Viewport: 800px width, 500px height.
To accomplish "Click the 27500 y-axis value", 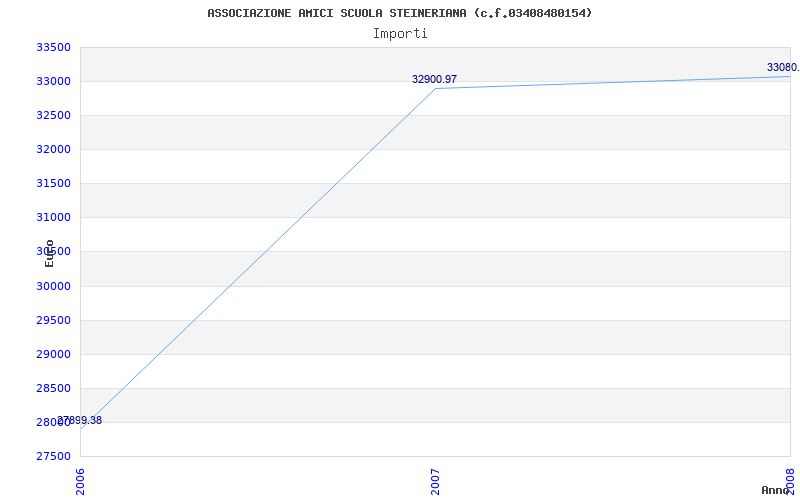I will pyautogui.click(x=53, y=457).
